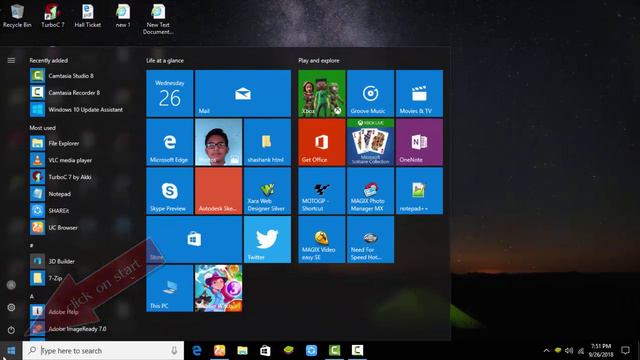The height and width of the screenshot is (360, 640).
Task: Open the Groove Music tile
Action: (x=371, y=93)
